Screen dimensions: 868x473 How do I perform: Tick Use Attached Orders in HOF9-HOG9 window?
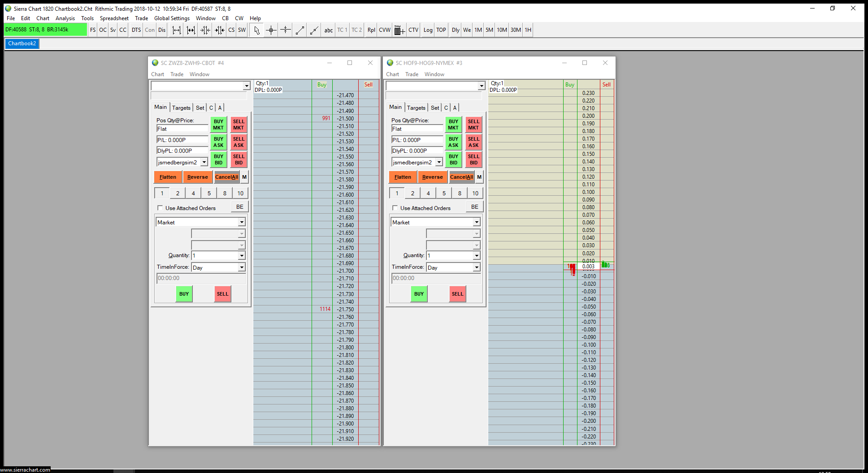(395, 208)
